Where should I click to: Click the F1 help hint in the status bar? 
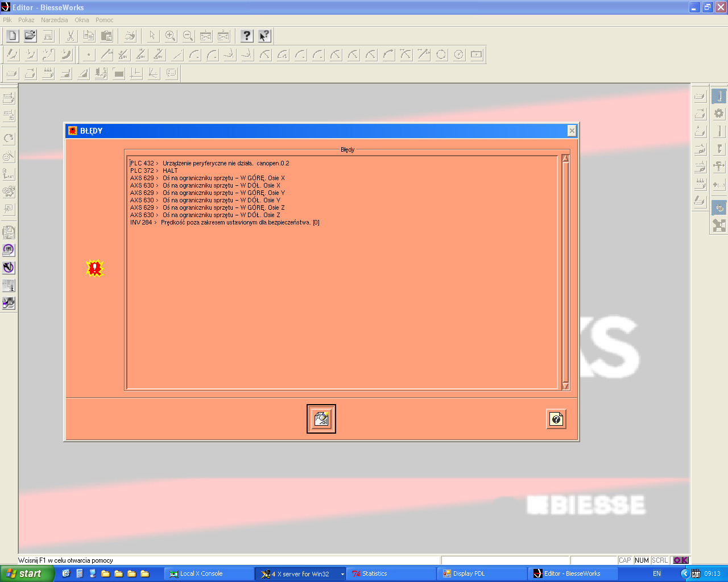[x=65, y=560]
